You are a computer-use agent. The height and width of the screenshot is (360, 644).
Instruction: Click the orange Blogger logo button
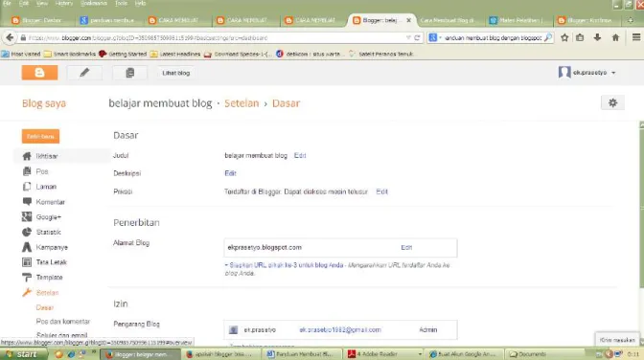[39, 73]
